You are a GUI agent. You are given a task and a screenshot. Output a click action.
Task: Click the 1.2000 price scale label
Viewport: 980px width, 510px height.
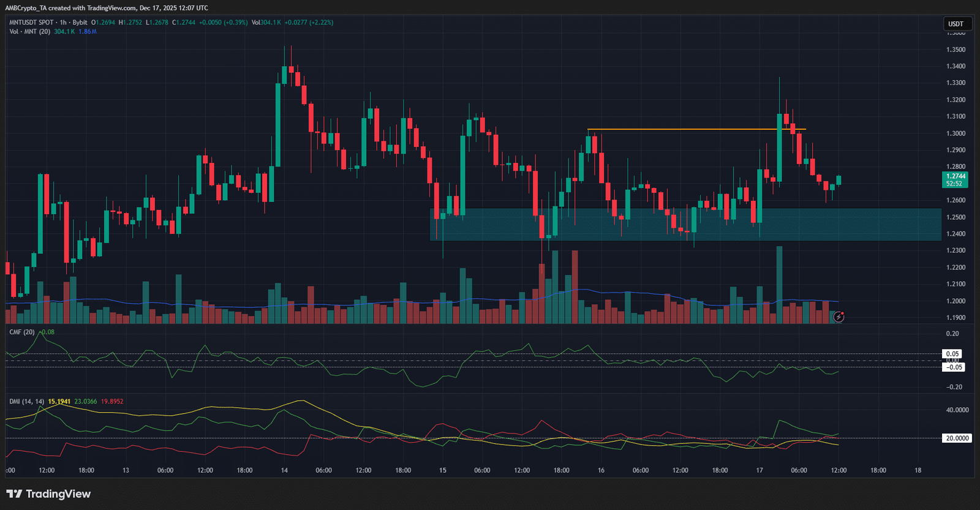[956, 301]
